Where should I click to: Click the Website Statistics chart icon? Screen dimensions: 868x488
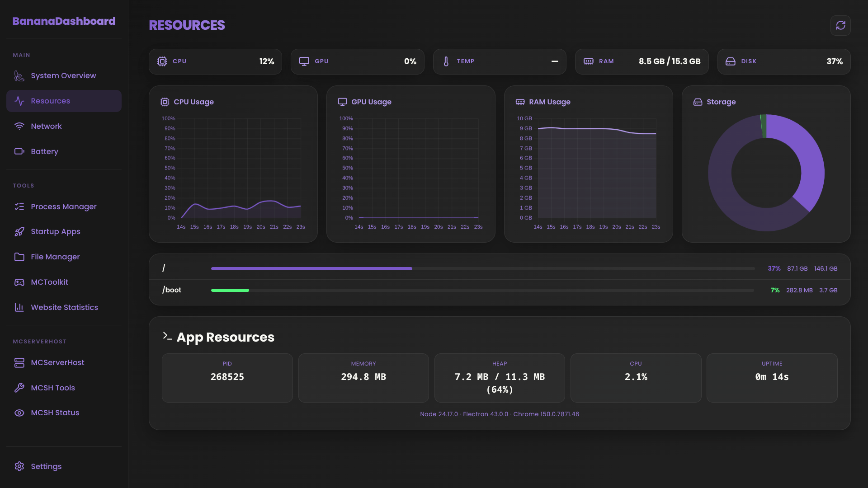[19, 307]
